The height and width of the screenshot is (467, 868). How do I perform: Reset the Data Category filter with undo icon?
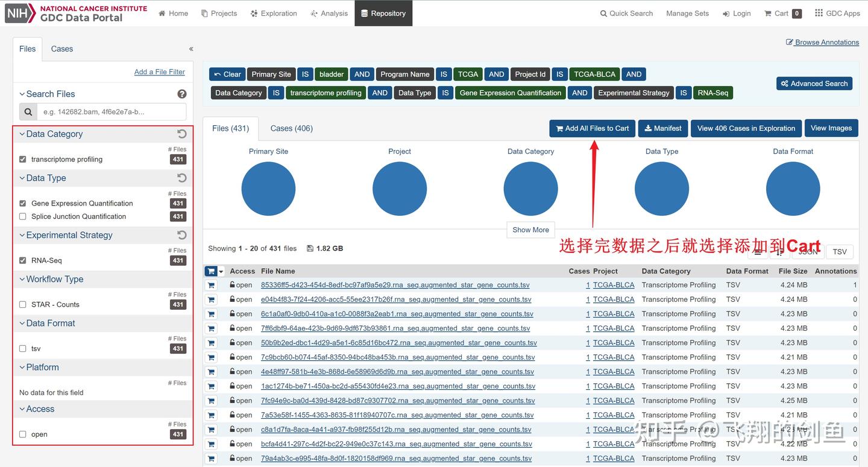tap(182, 134)
